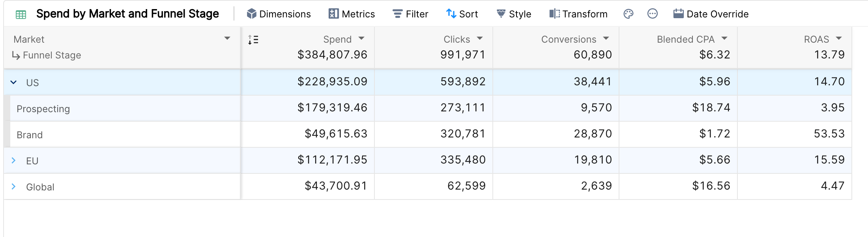The height and width of the screenshot is (237, 868).
Task: Open the Spend column dropdown arrow
Action: [361, 38]
